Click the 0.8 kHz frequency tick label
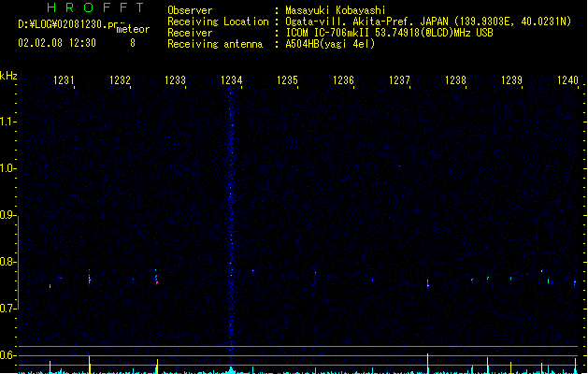This screenshot has height=374, width=588. pos(7,262)
